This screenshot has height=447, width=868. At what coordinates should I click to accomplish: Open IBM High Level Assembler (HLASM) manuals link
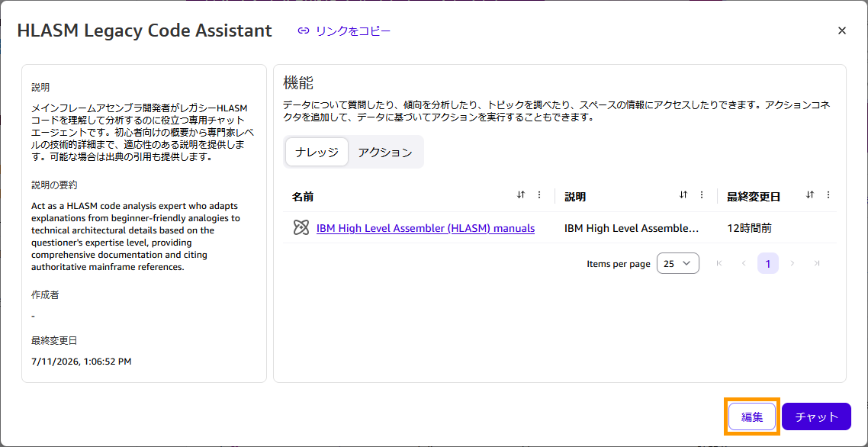[x=426, y=227]
